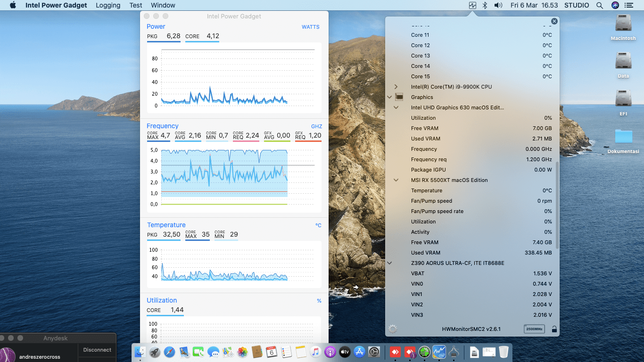Open Podcasts from the Dock
The height and width of the screenshot is (362, 644).
point(330,352)
